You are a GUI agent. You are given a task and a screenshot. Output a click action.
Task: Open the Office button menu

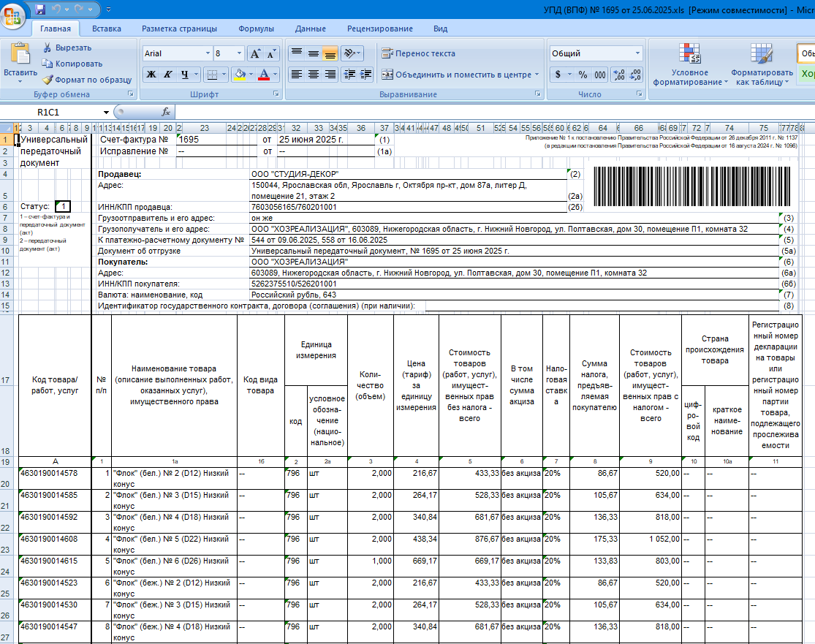click(x=12, y=15)
